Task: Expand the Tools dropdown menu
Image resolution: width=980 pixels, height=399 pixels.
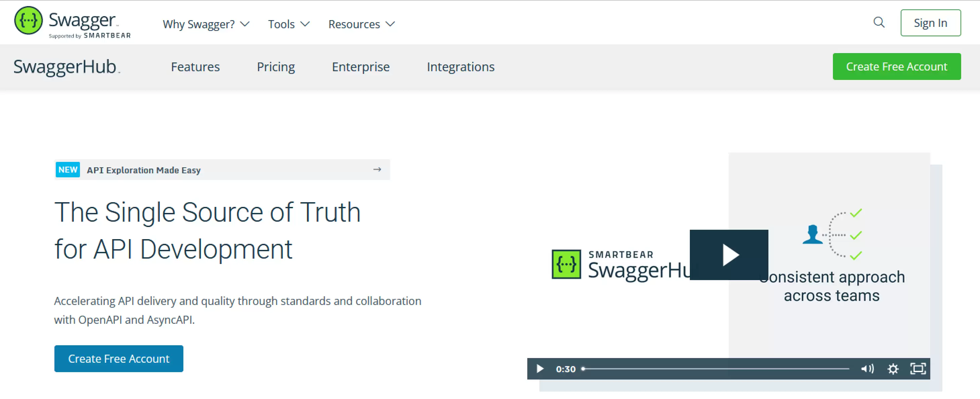Action: coord(289,24)
